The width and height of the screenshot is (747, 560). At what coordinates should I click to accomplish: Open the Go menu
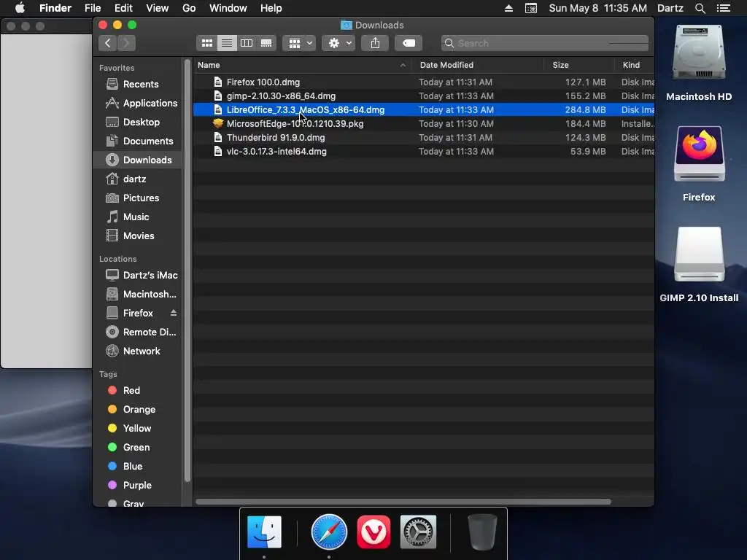pyautogui.click(x=189, y=8)
